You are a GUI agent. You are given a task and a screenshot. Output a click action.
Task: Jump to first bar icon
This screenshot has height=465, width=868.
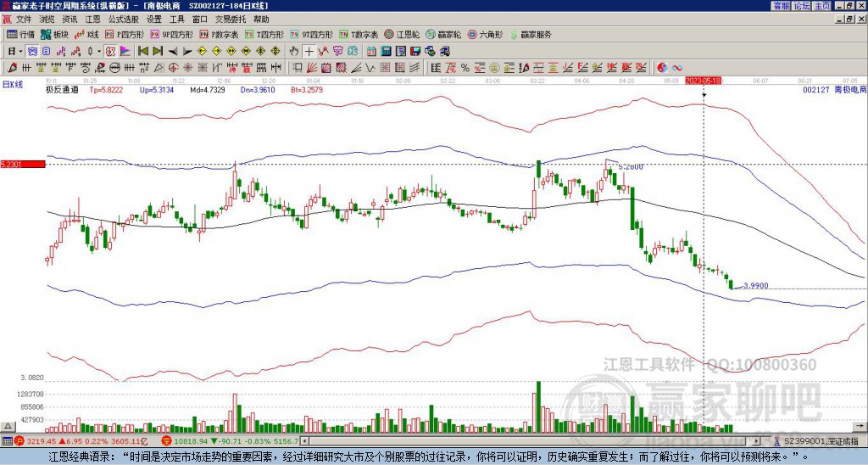[142, 52]
